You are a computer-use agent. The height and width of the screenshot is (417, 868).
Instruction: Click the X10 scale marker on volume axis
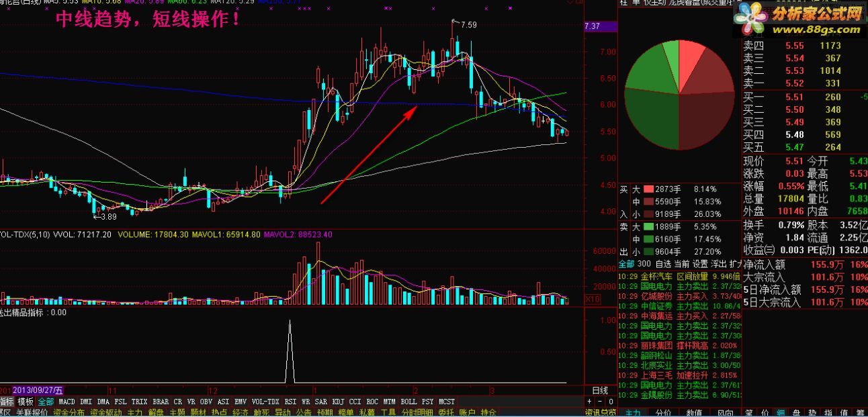pyautogui.click(x=592, y=299)
